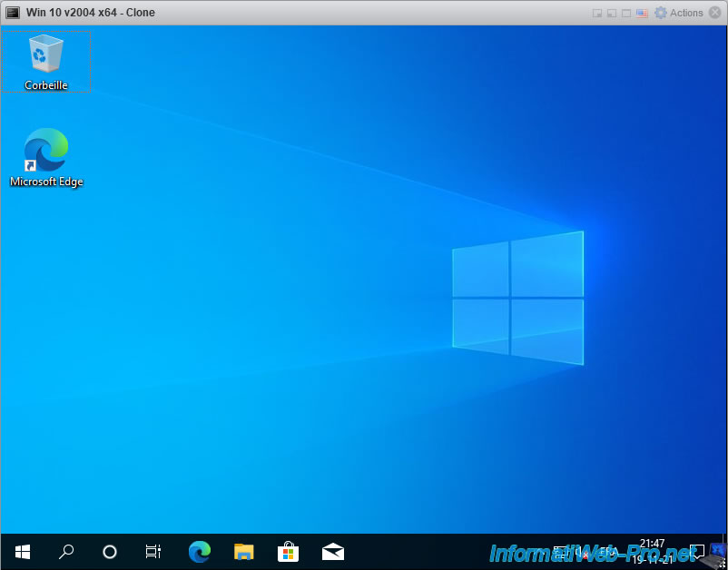Image resolution: width=728 pixels, height=570 pixels.
Task: Open Task View in the taskbar
Action: tap(153, 551)
